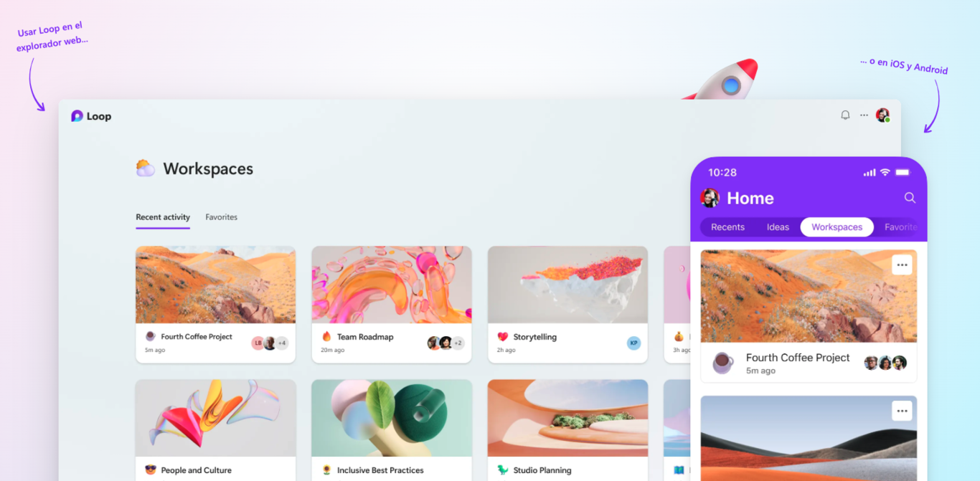
Task: Click +2 members on Team Roadmap
Action: point(458,343)
